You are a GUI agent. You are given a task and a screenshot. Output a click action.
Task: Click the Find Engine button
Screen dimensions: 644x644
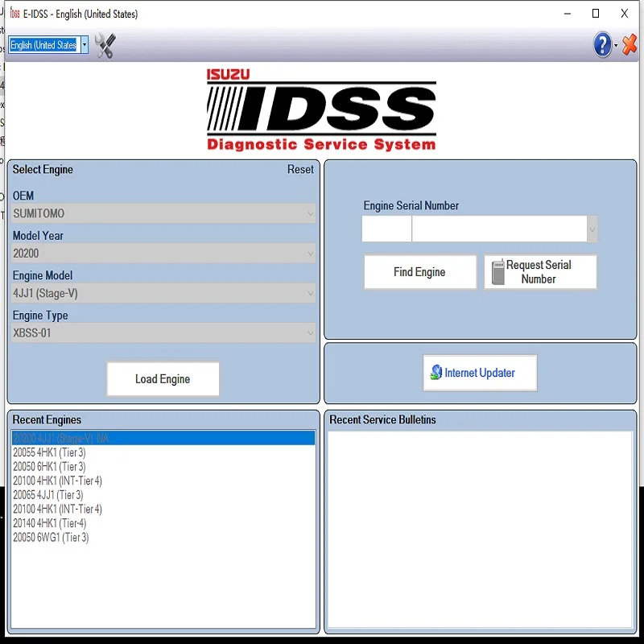[x=420, y=272]
